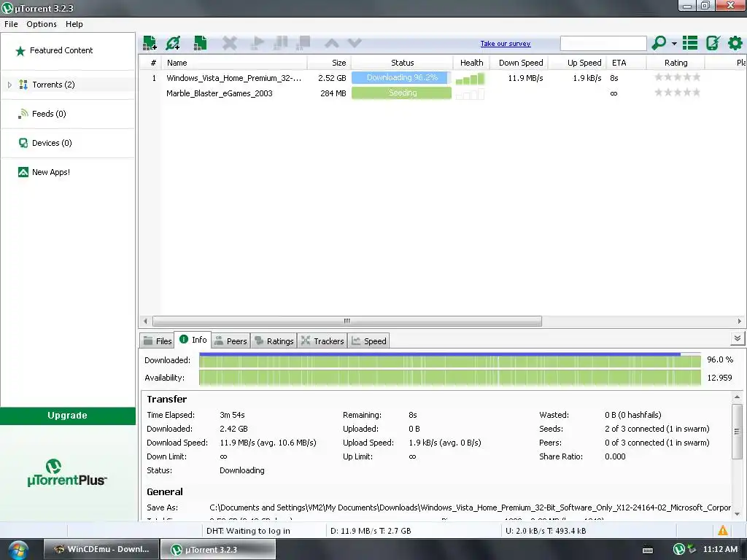Screen dimensions: 747x560
Task: Click the Add Torrent toolbar icon
Action: click(150, 43)
